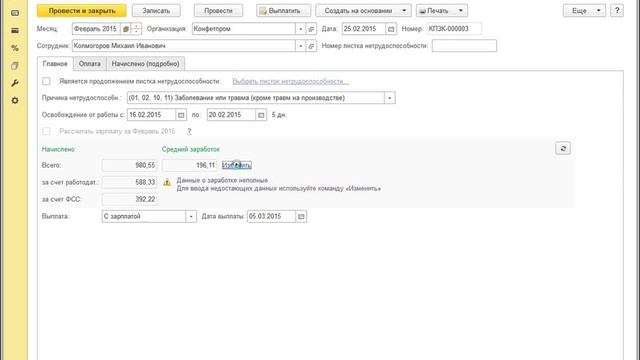The height and width of the screenshot is (360, 640).
Task: Open the percent sidebar icon
Action: (x=15, y=48)
